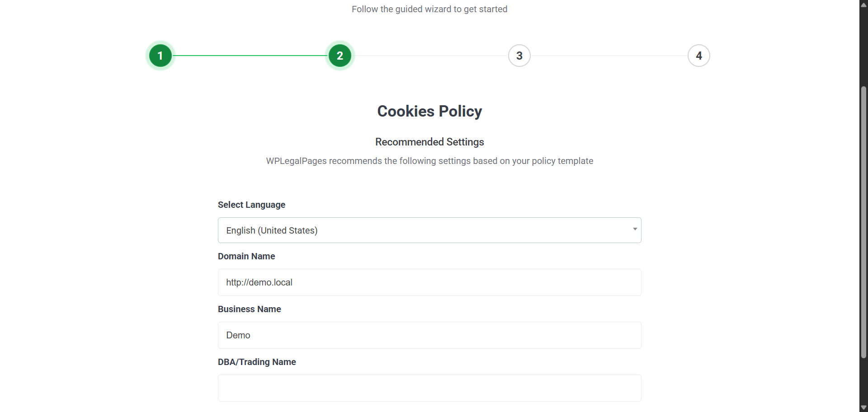Click the language dropdown arrow

coord(635,229)
